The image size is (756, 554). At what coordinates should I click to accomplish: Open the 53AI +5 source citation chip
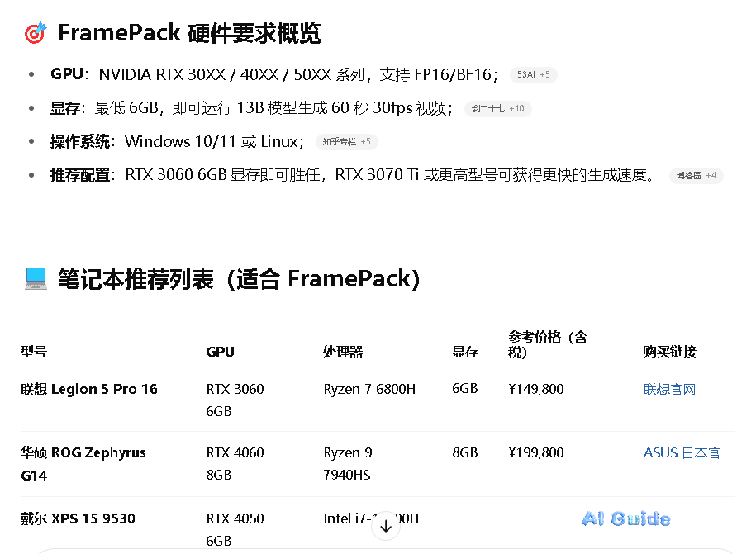pos(533,75)
